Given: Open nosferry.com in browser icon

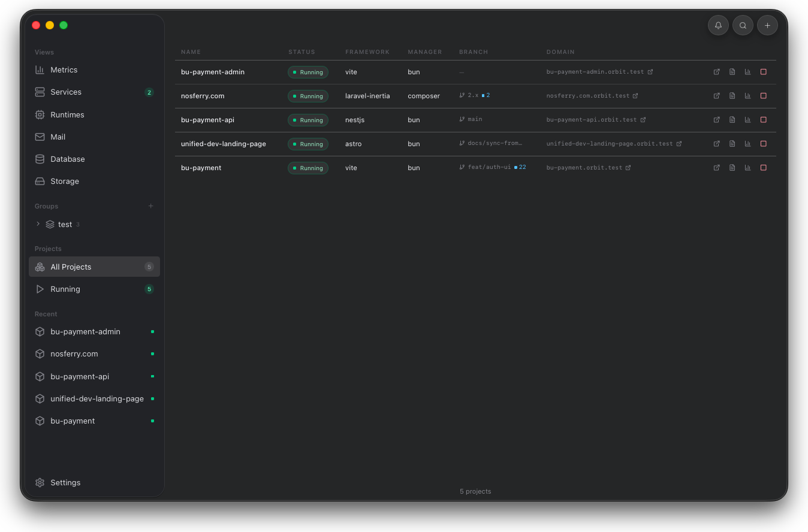Looking at the screenshot, I should pos(716,96).
